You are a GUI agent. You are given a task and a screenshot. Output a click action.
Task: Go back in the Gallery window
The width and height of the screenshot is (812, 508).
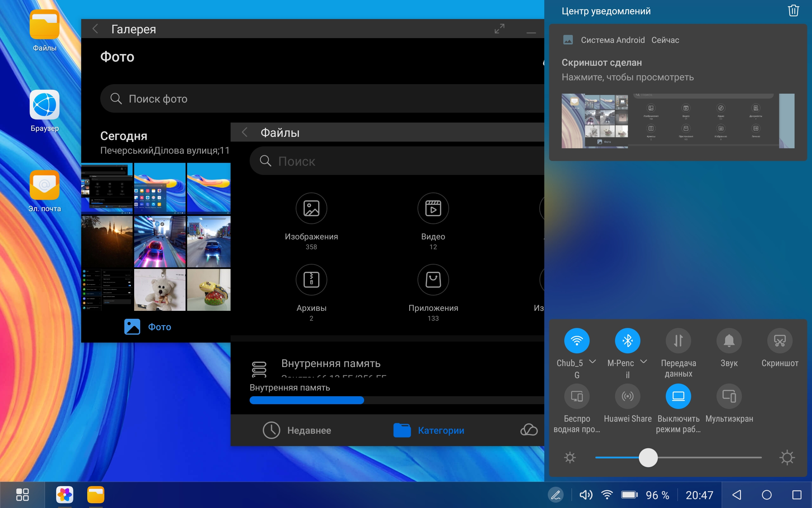tap(95, 29)
